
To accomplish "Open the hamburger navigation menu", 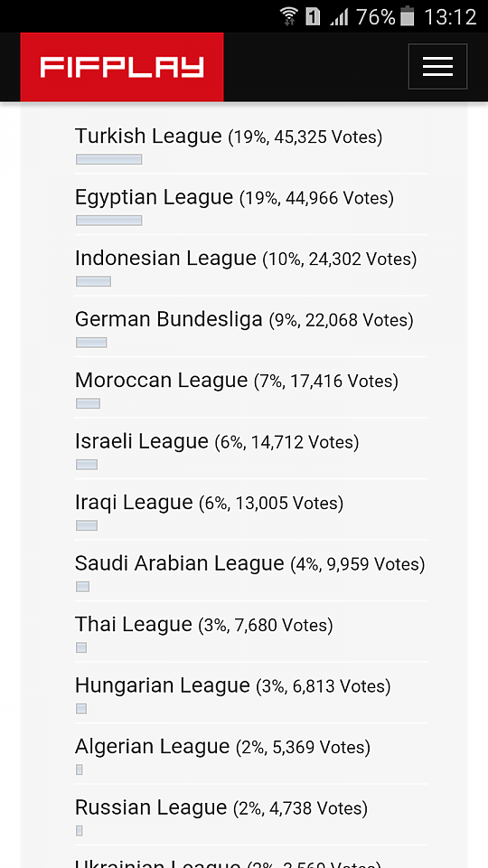I will click(x=437, y=66).
